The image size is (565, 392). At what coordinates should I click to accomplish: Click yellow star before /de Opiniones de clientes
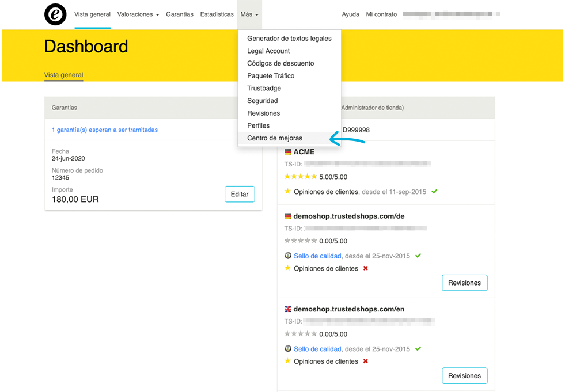click(287, 268)
